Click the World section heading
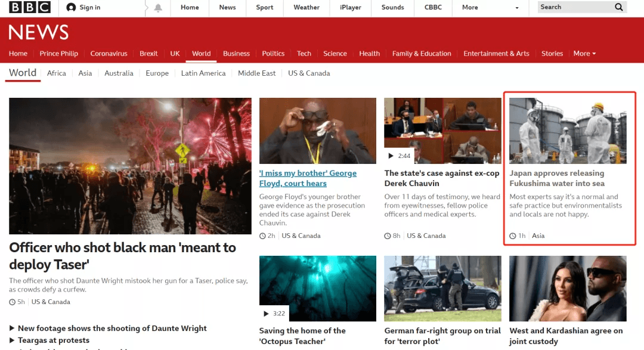This screenshot has height=350, width=644. coord(23,73)
